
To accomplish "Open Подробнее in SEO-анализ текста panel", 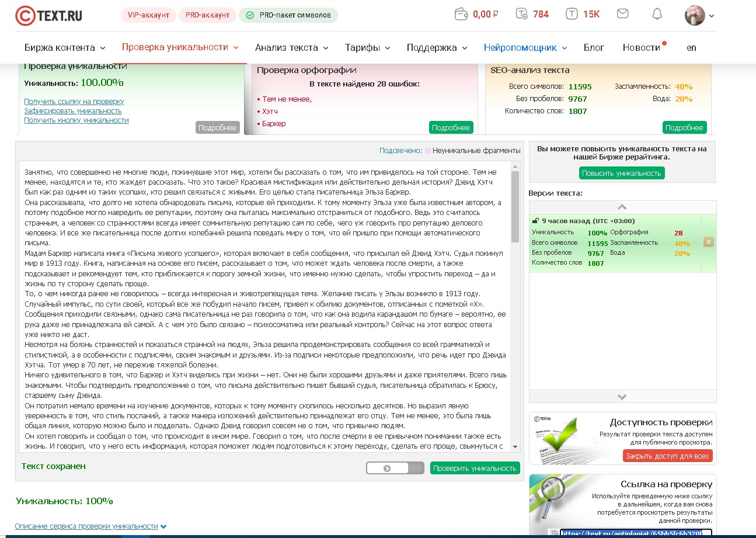I will click(684, 127).
